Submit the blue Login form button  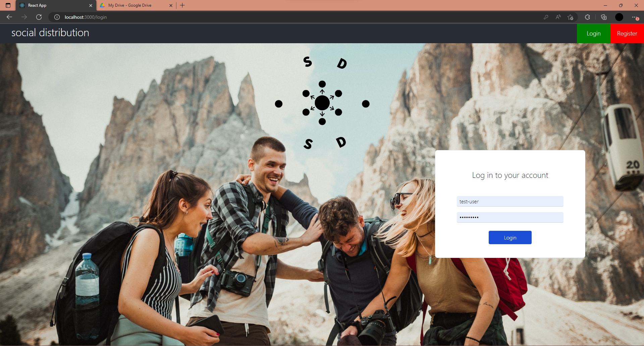510,237
